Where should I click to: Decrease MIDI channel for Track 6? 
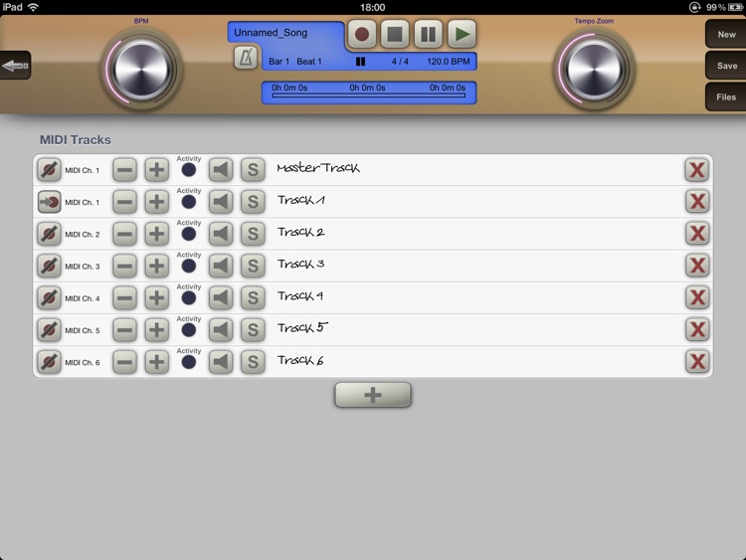[124, 362]
